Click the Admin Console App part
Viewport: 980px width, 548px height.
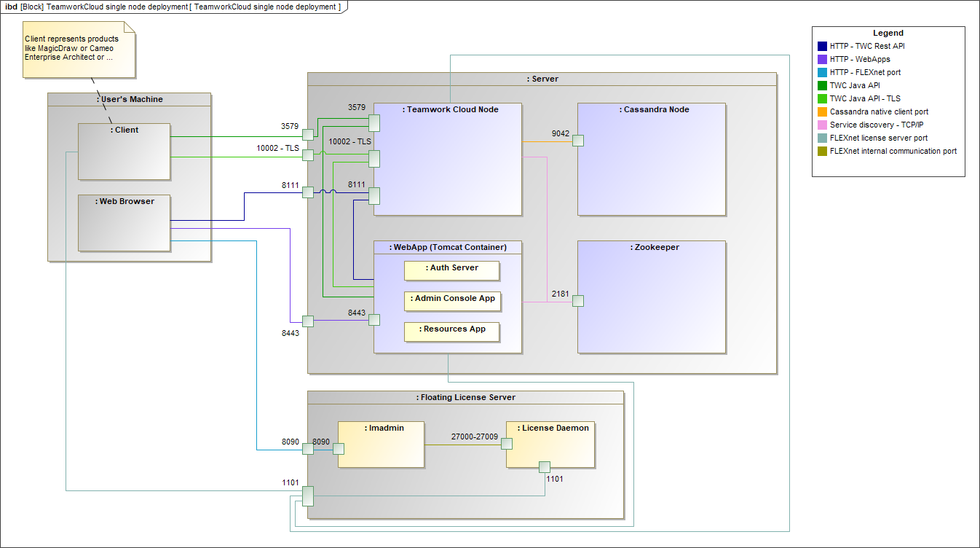point(452,301)
